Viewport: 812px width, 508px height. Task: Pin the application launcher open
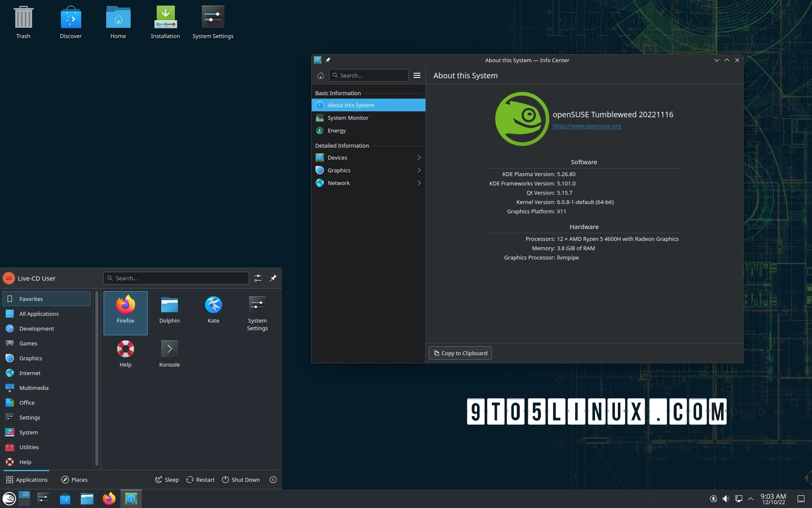click(x=273, y=278)
